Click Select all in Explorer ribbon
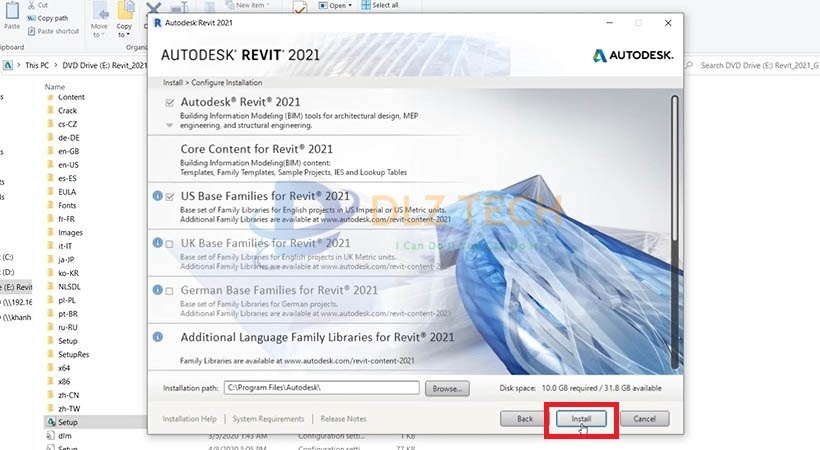The width and height of the screenshot is (820, 450). [x=380, y=5]
